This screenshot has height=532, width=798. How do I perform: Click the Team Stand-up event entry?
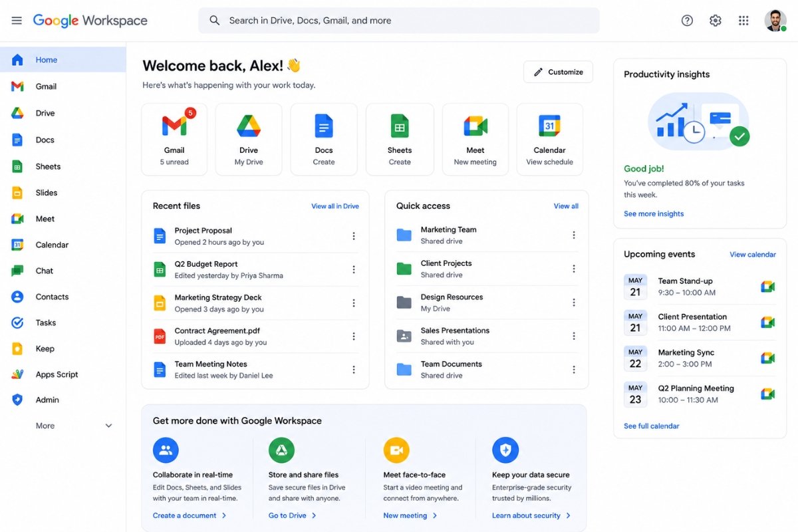(700, 287)
